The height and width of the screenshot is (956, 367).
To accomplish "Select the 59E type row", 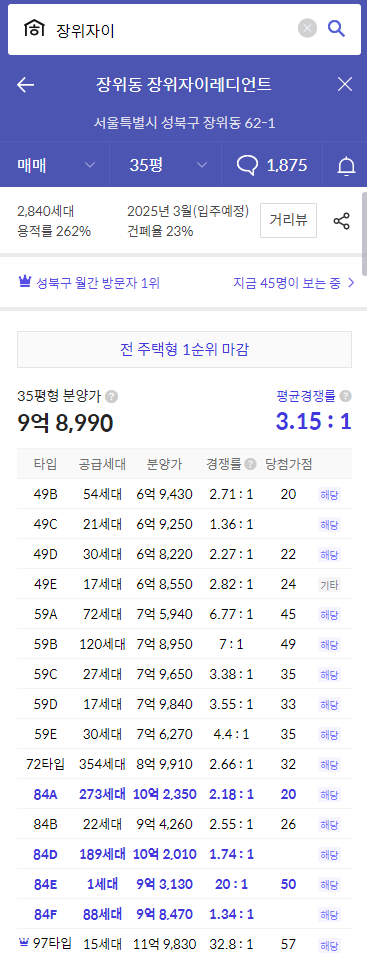I will click(x=184, y=733).
